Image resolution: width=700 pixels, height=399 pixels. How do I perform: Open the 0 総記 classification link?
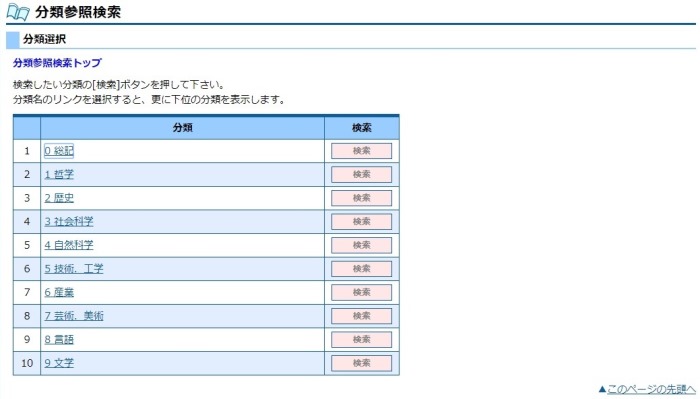tap(59, 151)
